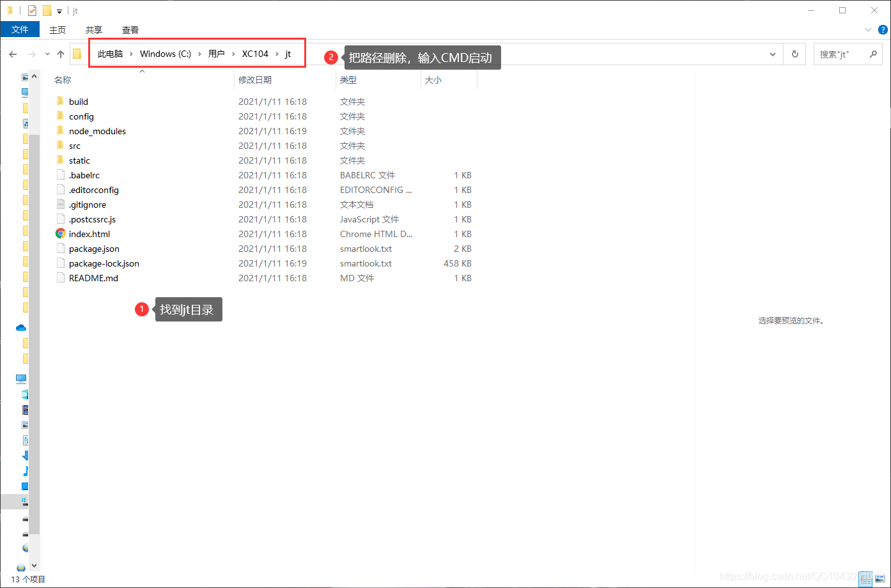
Task: Click the 13 个项目 status bar text
Action: click(28, 579)
